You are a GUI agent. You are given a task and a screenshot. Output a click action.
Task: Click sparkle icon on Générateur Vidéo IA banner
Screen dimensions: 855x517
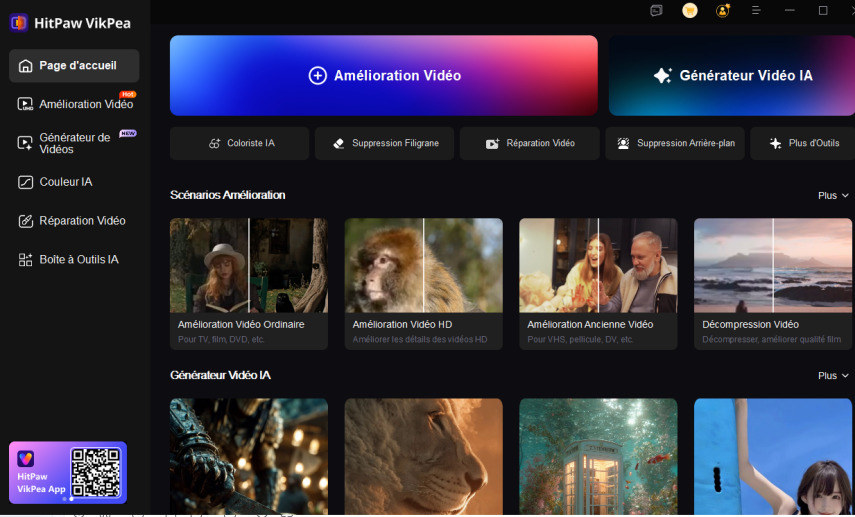coord(663,76)
